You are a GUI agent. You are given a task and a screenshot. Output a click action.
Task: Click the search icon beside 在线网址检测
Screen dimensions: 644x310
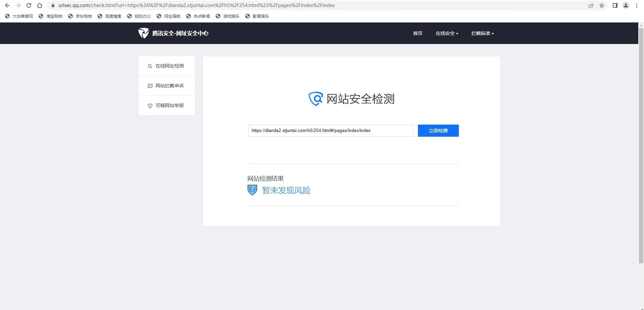tap(150, 66)
